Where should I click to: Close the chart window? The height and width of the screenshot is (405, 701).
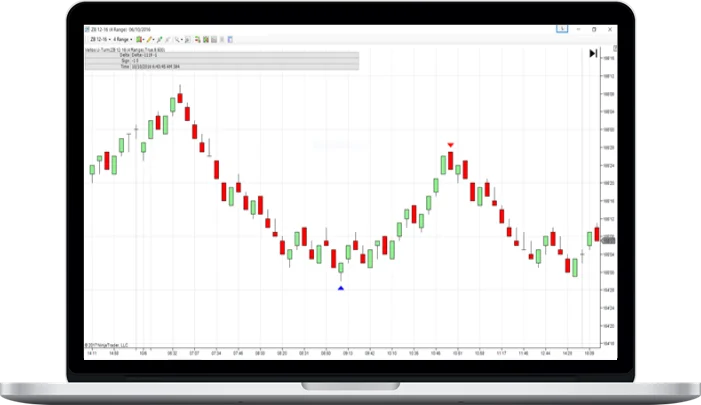click(610, 30)
